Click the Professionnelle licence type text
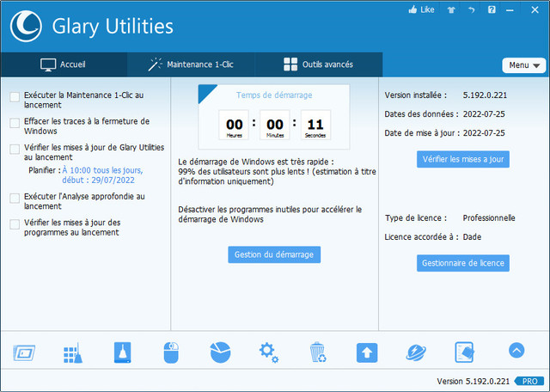This screenshot has width=550, height=392. 489,218
